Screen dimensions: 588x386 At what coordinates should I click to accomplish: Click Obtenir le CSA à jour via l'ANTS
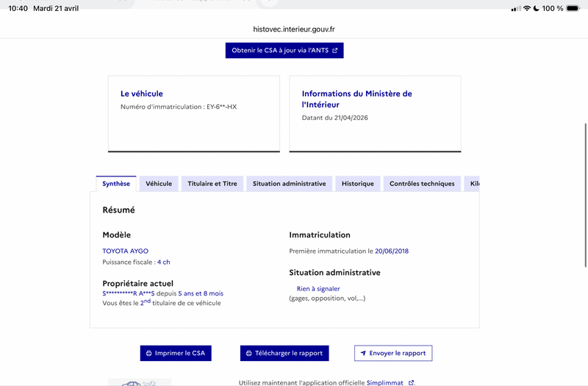(x=284, y=50)
